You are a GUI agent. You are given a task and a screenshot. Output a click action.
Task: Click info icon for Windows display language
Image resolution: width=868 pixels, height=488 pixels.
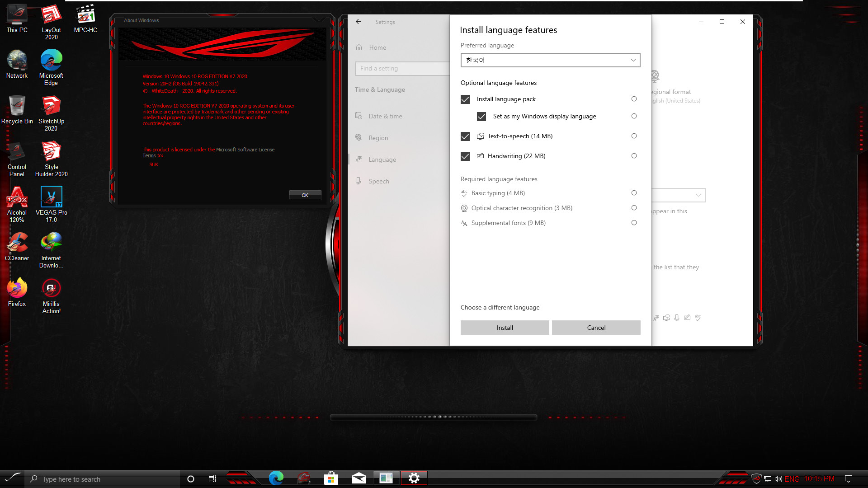coord(634,116)
